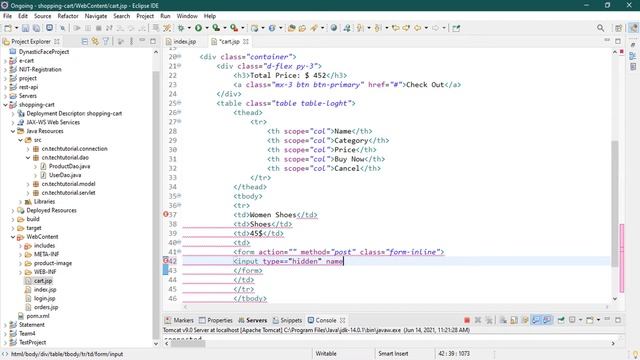Open the File menu
Screen dimensions: 640x360
[x=7, y=16]
